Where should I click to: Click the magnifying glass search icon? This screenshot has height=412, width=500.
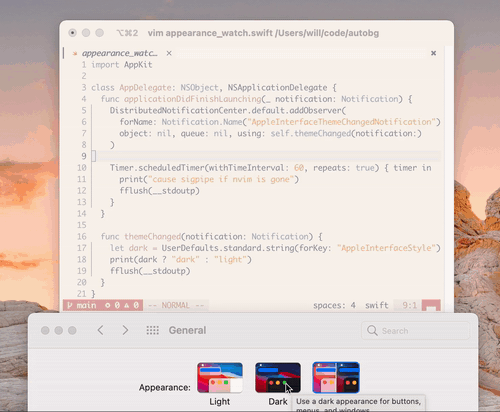372,330
